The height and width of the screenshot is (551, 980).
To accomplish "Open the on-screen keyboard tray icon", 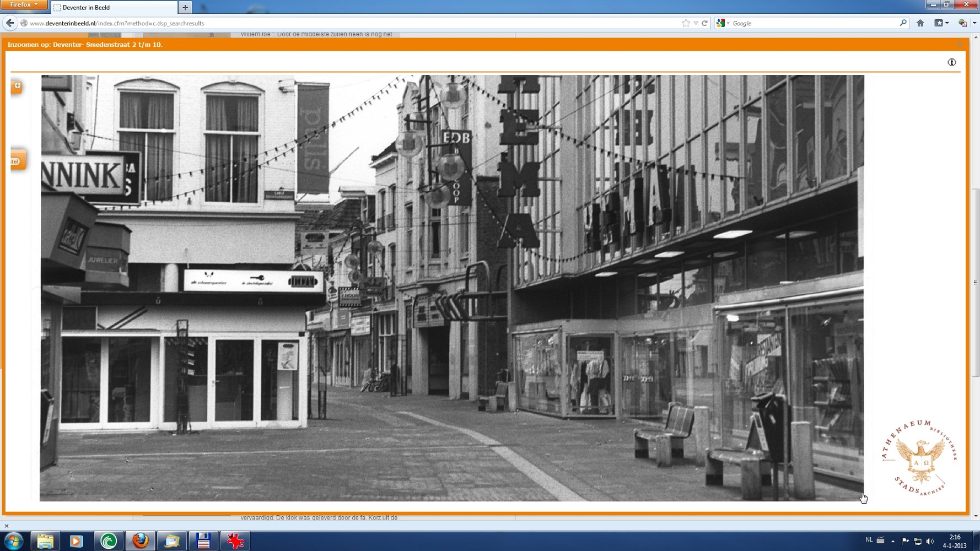I will click(880, 541).
